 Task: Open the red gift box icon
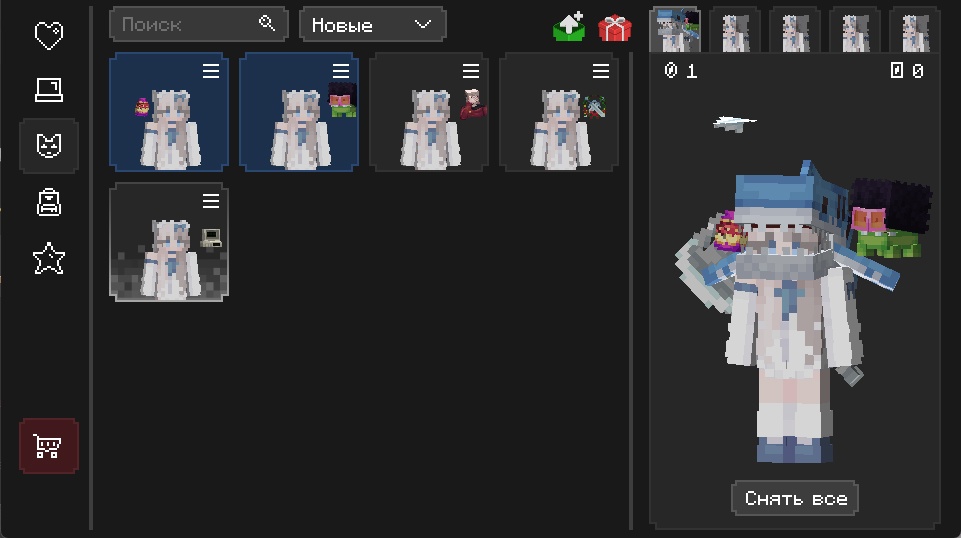point(615,28)
